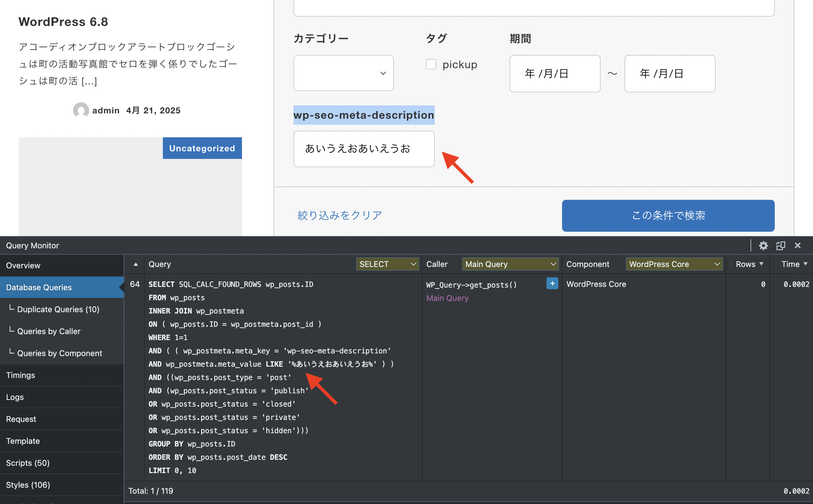Click WP_Query->get_posts() caller text
The height and width of the screenshot is (504, 813).
click(471, 285)
